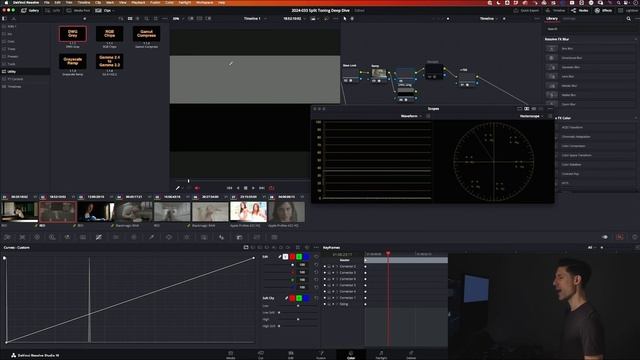Toggle the blue channel in the Edit row
The width and height of the screenshot is (640, 360).
click(306, 257)
